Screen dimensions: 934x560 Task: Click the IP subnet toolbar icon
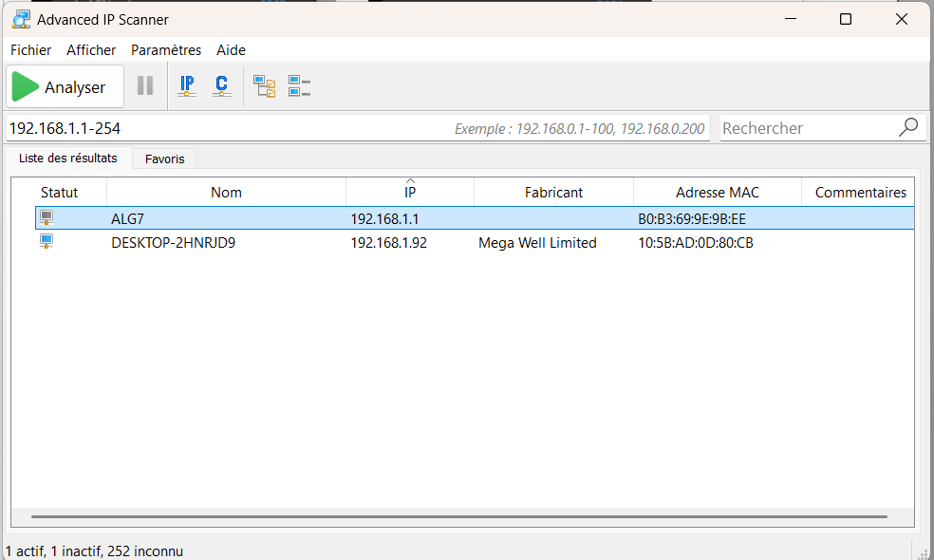point(187,86)
